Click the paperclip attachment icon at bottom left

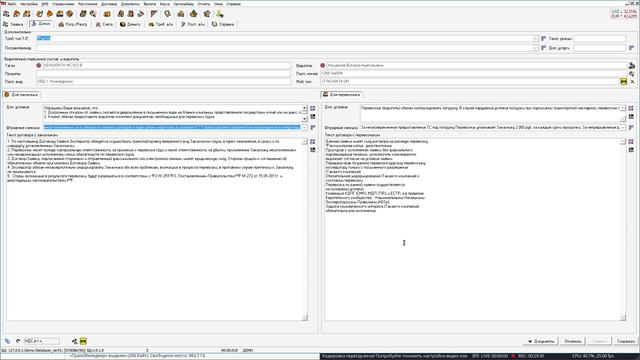7,341
